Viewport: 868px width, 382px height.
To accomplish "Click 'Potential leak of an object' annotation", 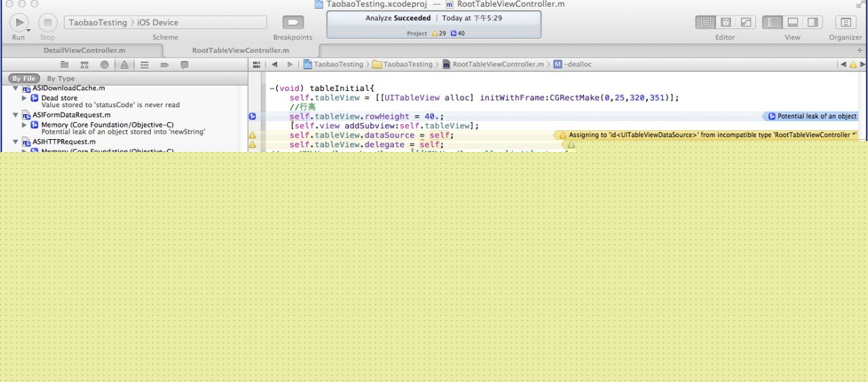I will [811, 117].
